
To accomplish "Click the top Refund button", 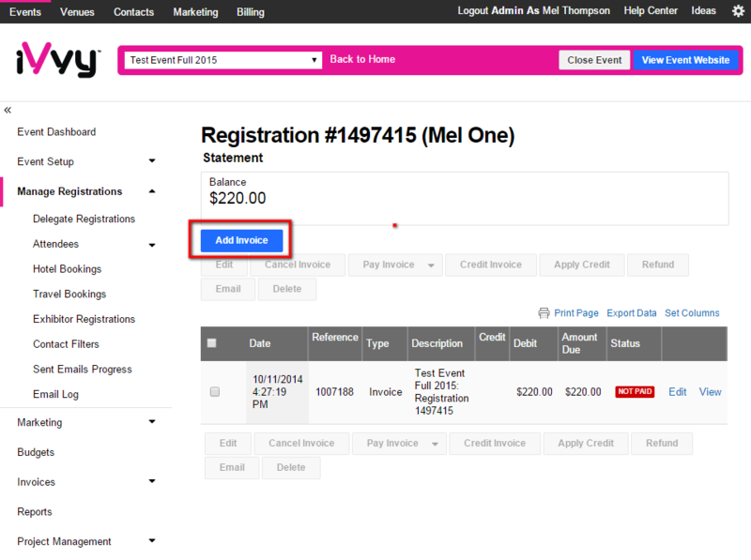I will click(658, 265).
